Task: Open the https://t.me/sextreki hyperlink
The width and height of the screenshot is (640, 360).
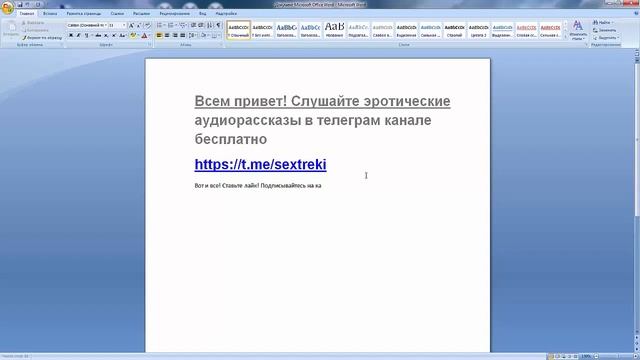Action: tap(260, 164)
